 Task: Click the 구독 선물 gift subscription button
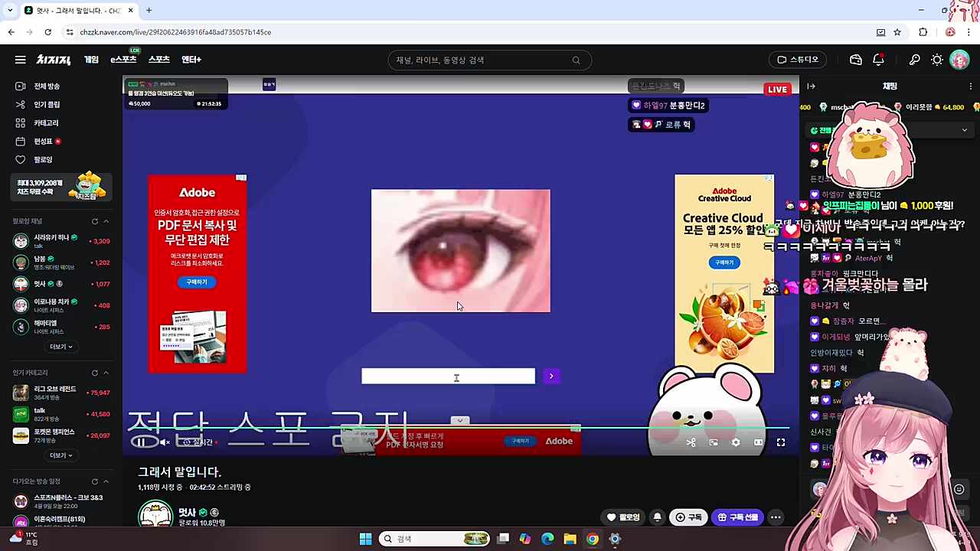point(738,517)
